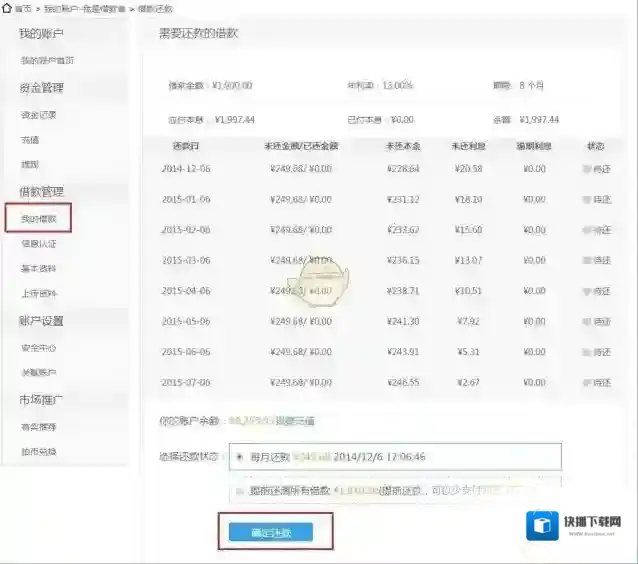Open the 首页 breadcrumb link
Screen dimensions: 638x564
coord(23,9)
